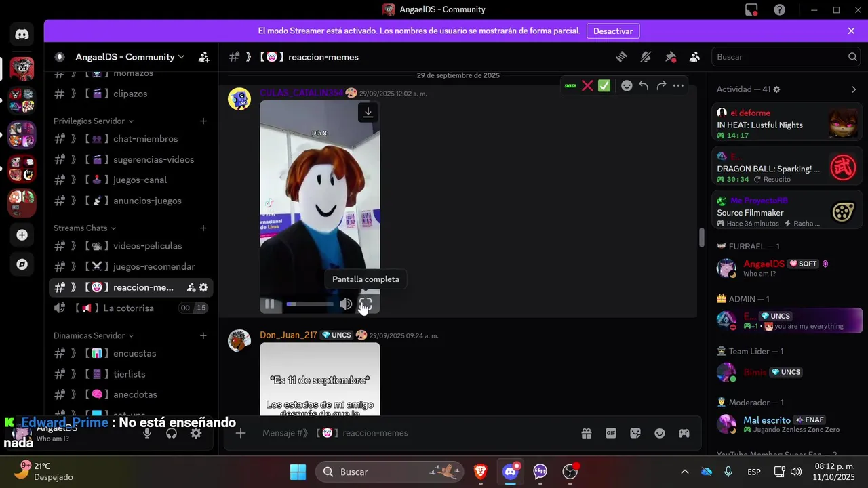
Task: Open Windows Start menu
Action: click(x=298, y=472)
